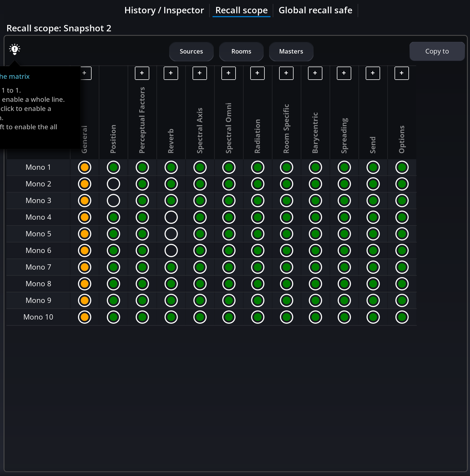The width and height of the screenshot is (470, 476).
Task: Click the plus icon above Radiation column
Action: click(x=257, y=73)
